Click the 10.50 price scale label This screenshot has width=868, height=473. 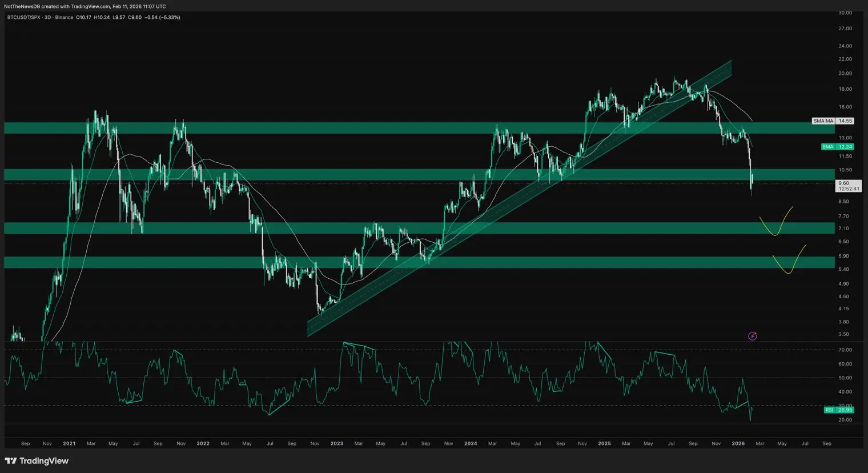coord(845,170)
